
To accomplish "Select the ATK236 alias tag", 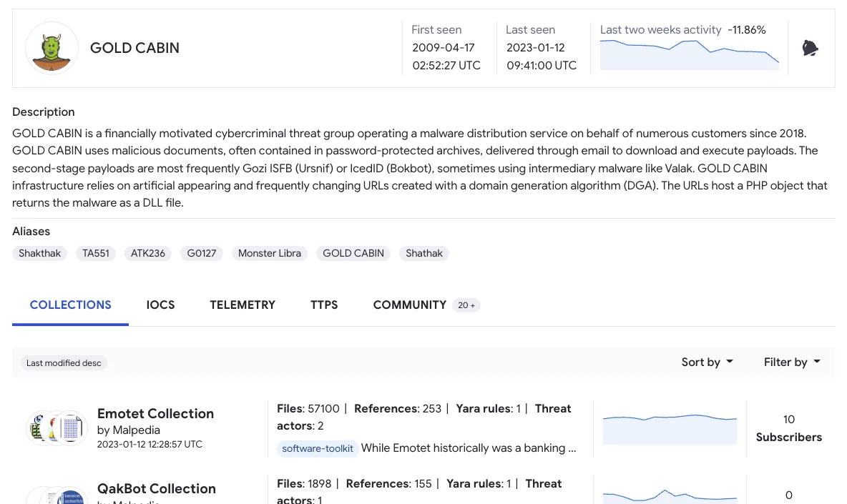I will pyautogui.click(x=148, y=253).
